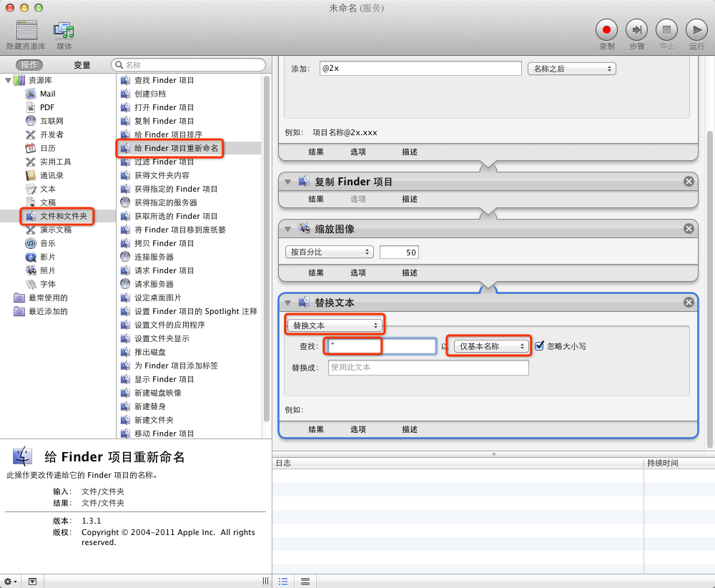Select 开发者 category in the library
This screenshot has height=588, width=715.
click(x=51, y=134)
